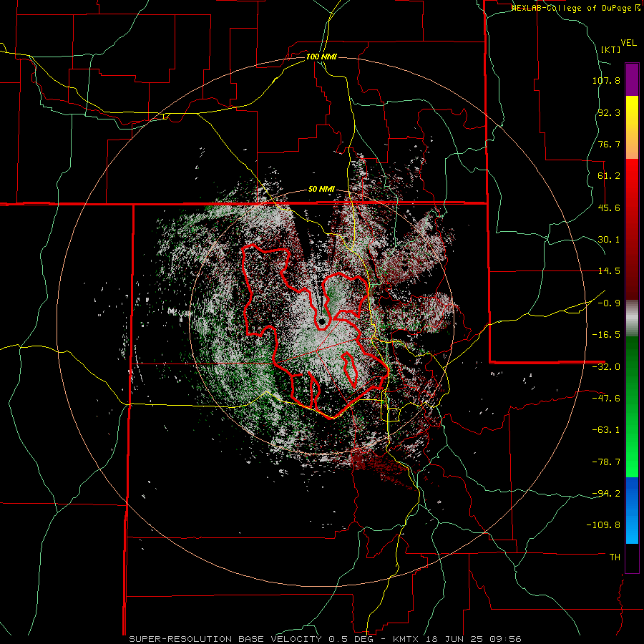This screenshot has width=644, height=644.
Task: Click the VEL legend title
Action: tap(628, 43)
